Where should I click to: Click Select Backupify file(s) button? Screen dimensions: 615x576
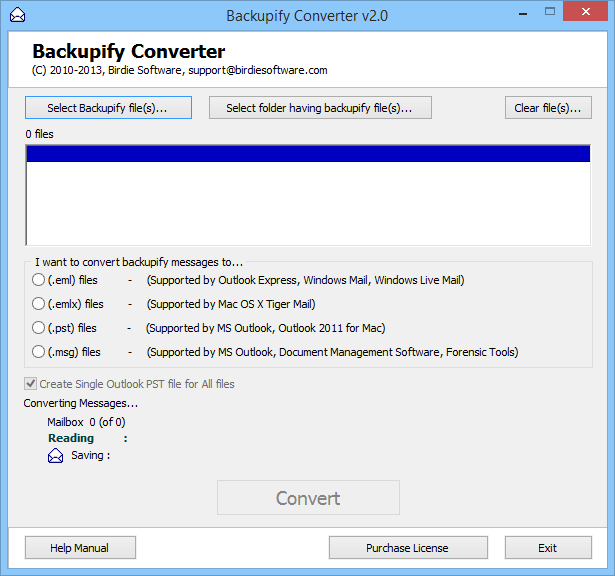108,107
